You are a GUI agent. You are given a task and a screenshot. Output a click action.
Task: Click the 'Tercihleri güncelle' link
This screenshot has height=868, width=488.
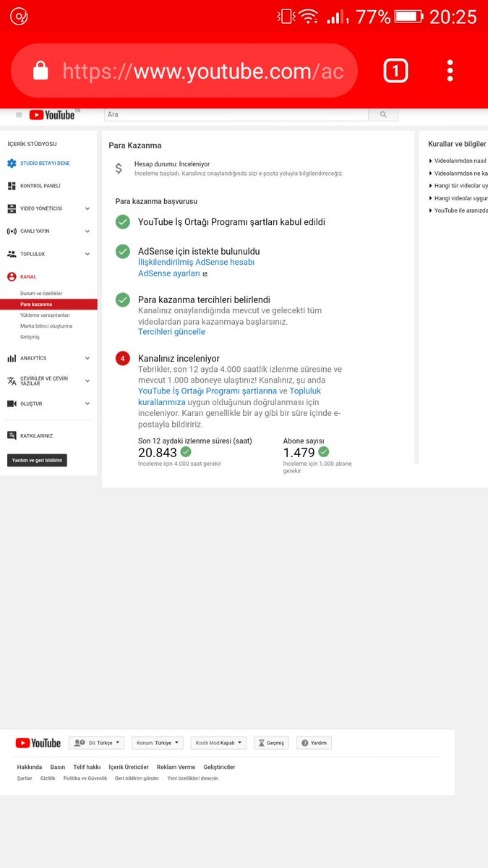tap(171, 332)
